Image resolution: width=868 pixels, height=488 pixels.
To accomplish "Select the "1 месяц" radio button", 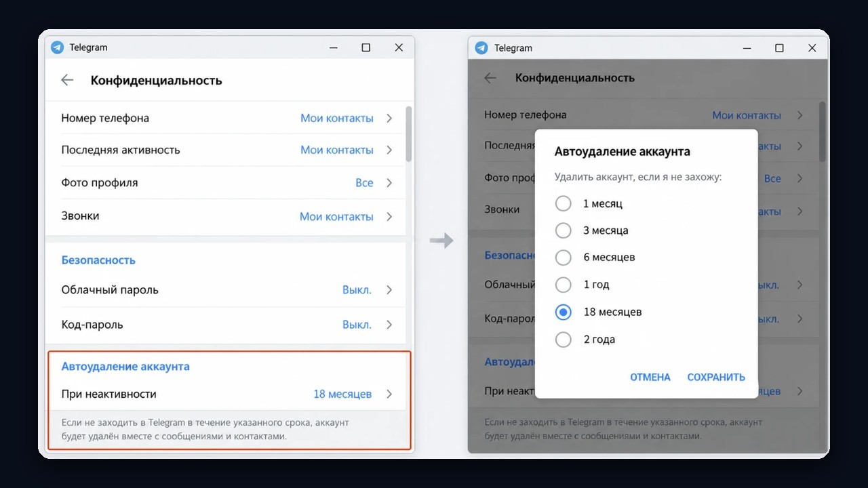I will (564, 203).
